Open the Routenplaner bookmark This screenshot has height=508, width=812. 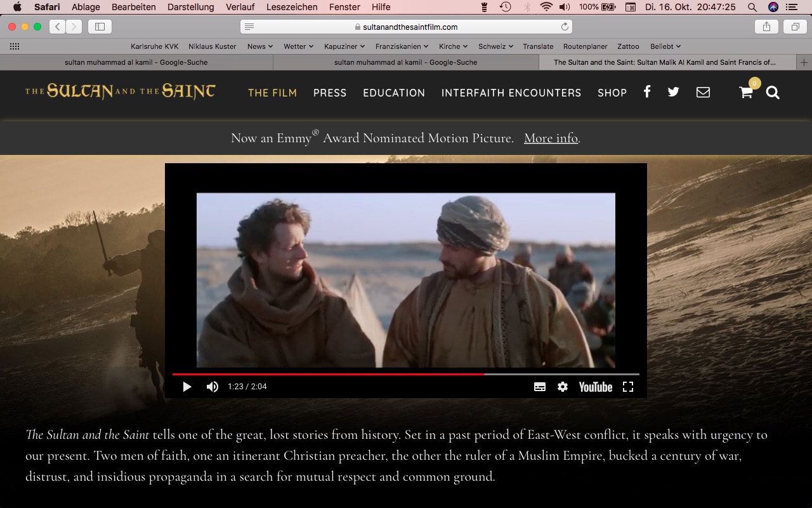[586, 46]
